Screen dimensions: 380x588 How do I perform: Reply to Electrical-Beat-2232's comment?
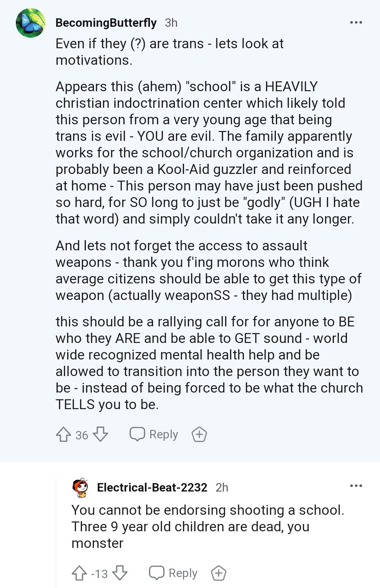click(x=173, y=573)
